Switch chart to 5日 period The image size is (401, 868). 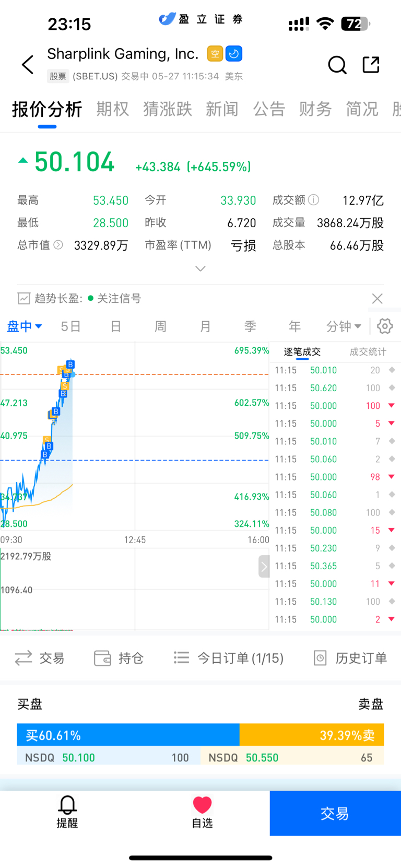pyautogui.click(x=70, y=326)
